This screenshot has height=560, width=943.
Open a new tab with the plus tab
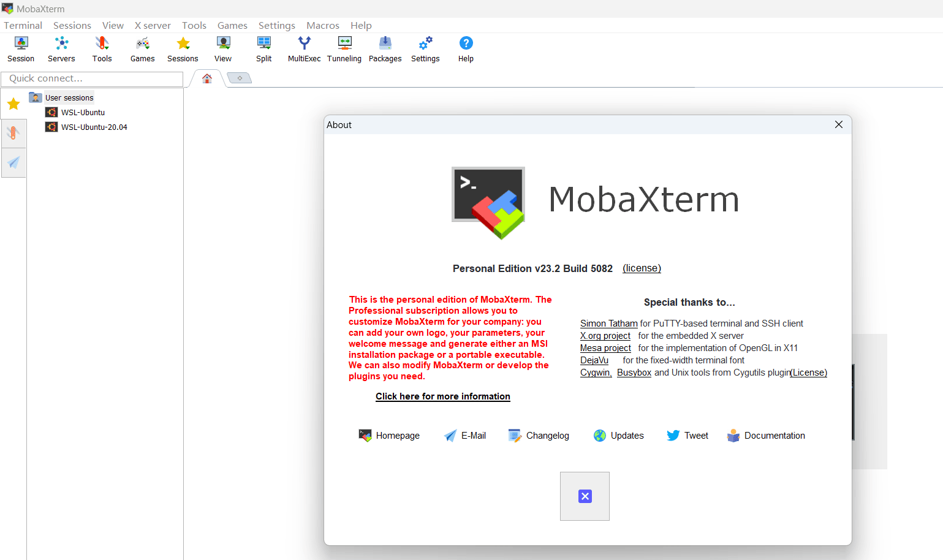point(240,78)
